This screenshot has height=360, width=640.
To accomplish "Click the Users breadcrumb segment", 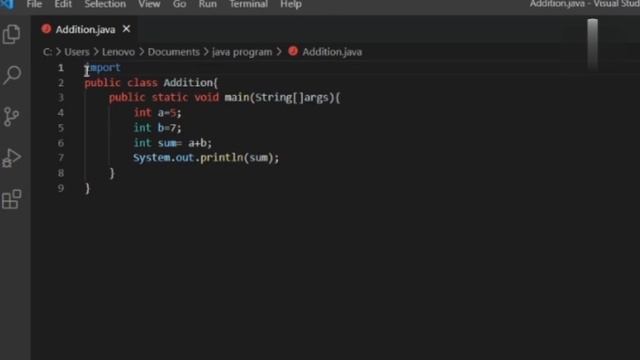I will click(77, 52).
